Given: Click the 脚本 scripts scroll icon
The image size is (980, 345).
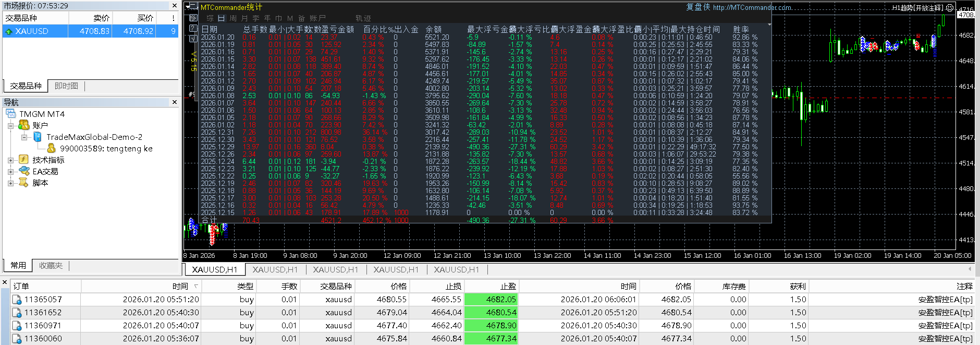Looking at the screenshot, I should click(x=24, y=183).
